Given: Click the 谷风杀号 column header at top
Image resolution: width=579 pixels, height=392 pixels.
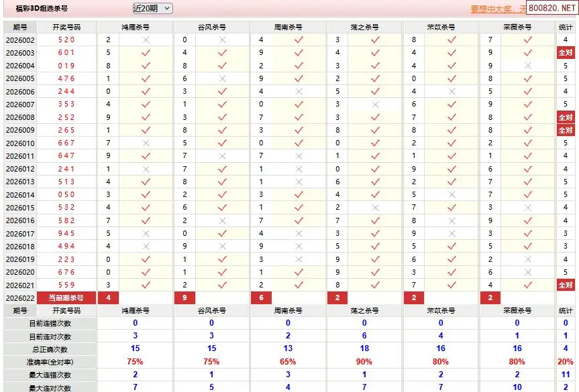Looking at the screenshot, I should pyautogui.click(x=211, y=27).
